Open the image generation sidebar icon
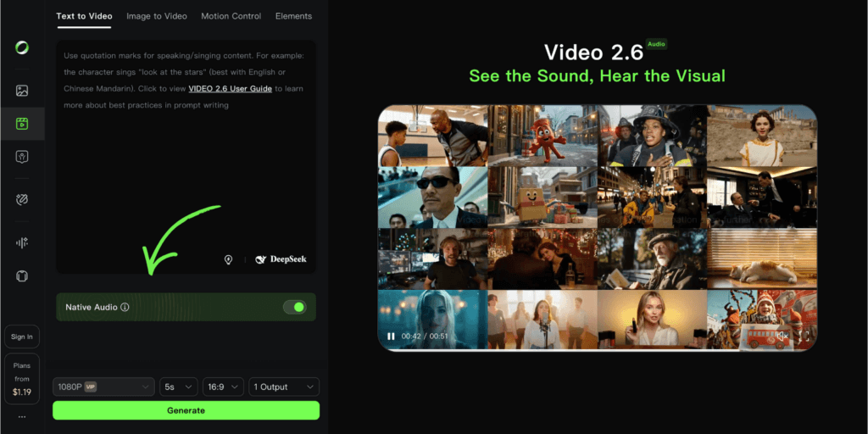 pyautogui.click(x=22, y=91)
